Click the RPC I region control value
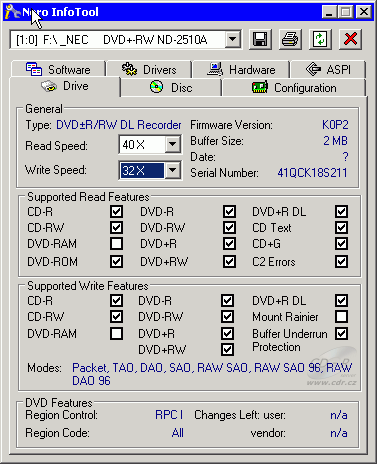377x464 pixels. point(169,415)
